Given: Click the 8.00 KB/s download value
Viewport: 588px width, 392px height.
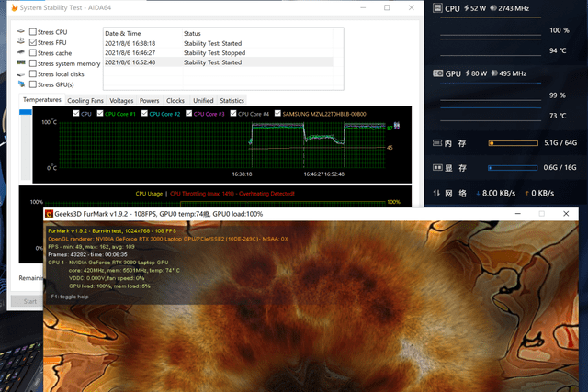Looking at the screenshot, I should pos(499,194).
